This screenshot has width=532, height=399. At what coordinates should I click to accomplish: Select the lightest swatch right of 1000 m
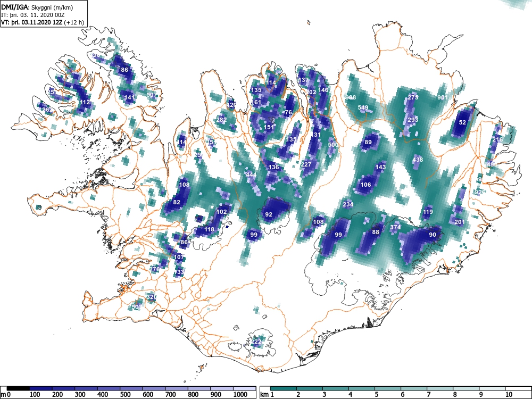tap(245, 388)
